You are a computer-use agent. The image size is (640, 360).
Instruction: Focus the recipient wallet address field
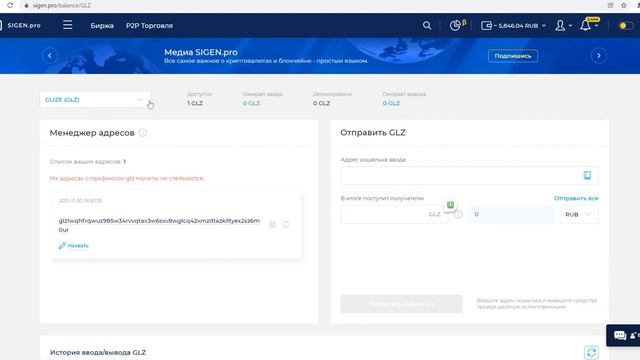coord(469,176)
